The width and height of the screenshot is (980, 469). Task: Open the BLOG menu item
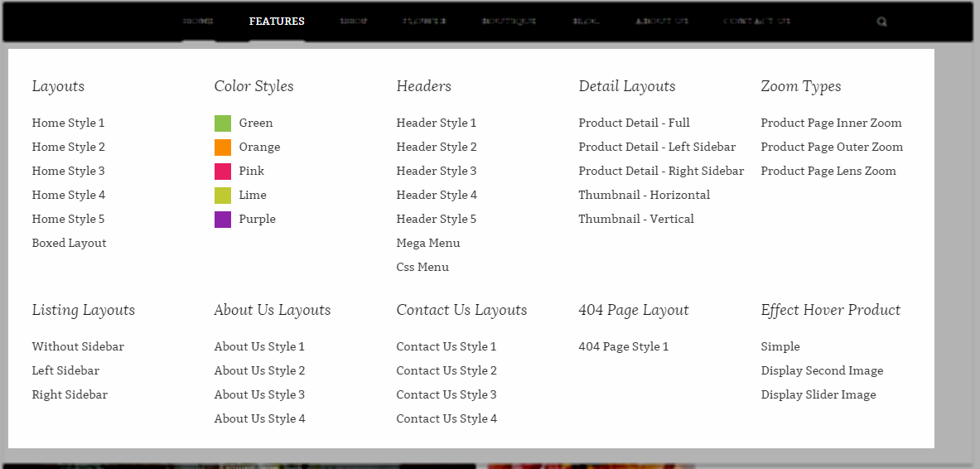pos(586,22)
